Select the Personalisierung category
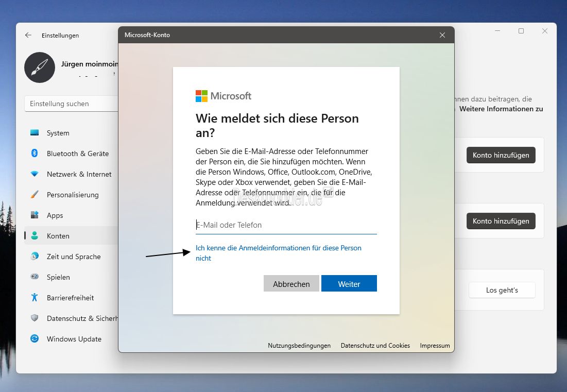This screenshot has height=392, width=567. coord(71,195)
